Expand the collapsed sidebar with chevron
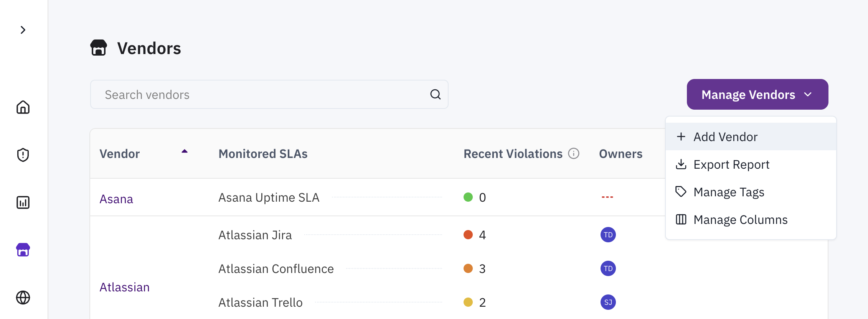Screen dimensions: 868x319 click(23, 30)
